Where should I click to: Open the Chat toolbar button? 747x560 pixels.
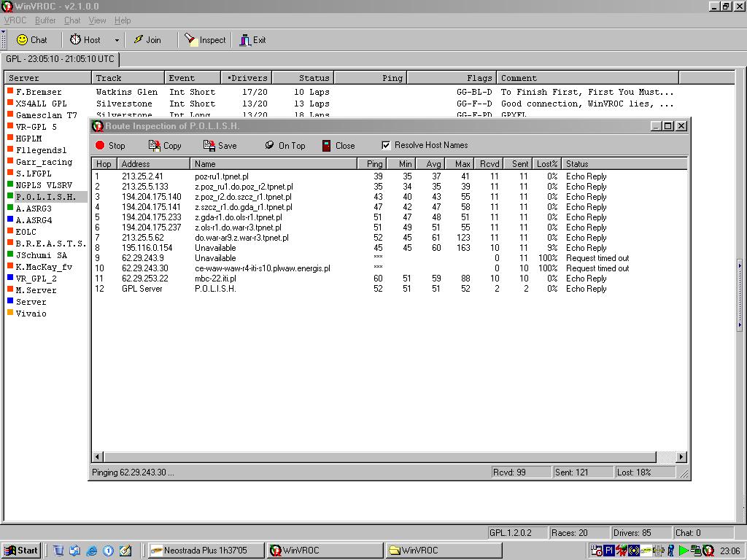click(x=31, y=40)
